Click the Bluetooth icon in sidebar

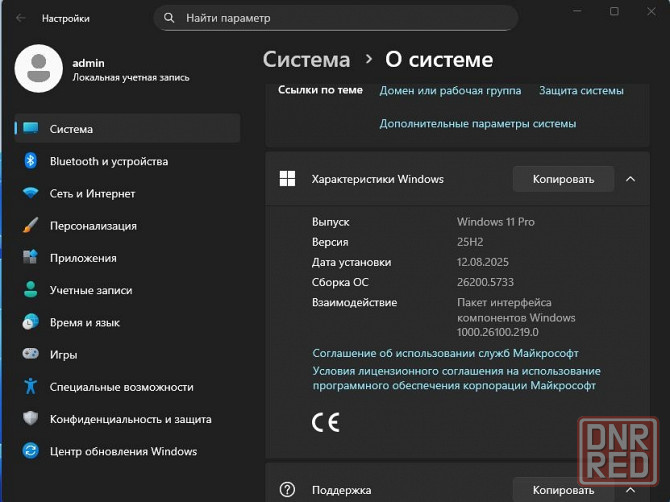coord(30,161)
